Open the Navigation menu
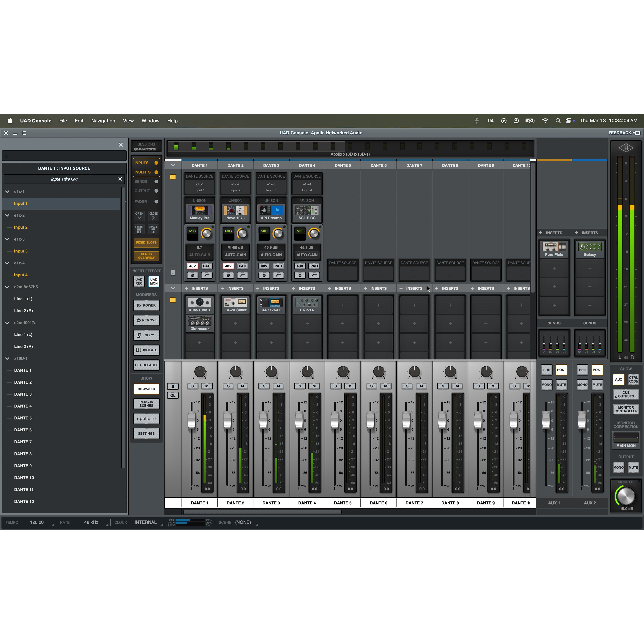 click(103, 121)
